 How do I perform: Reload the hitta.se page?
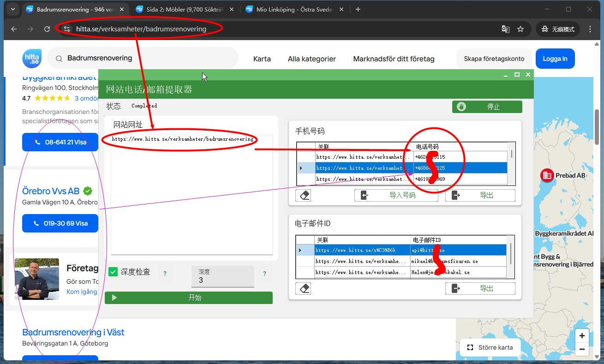point(47,29)
